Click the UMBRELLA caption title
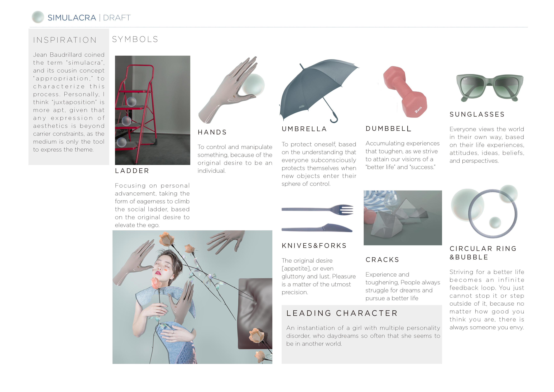Image resolution: width=554 pixels, height=392 pixels. [304, 129]
